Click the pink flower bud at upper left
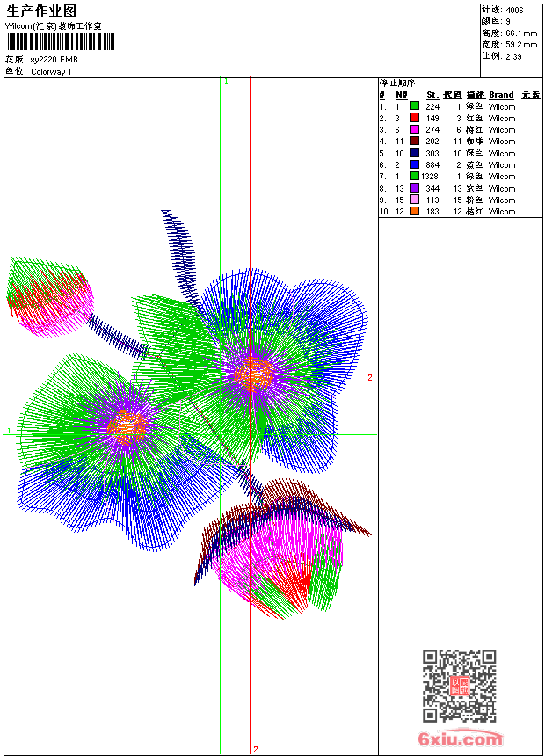The width and height of the screenshot is (545, 756). coord(53,299)
